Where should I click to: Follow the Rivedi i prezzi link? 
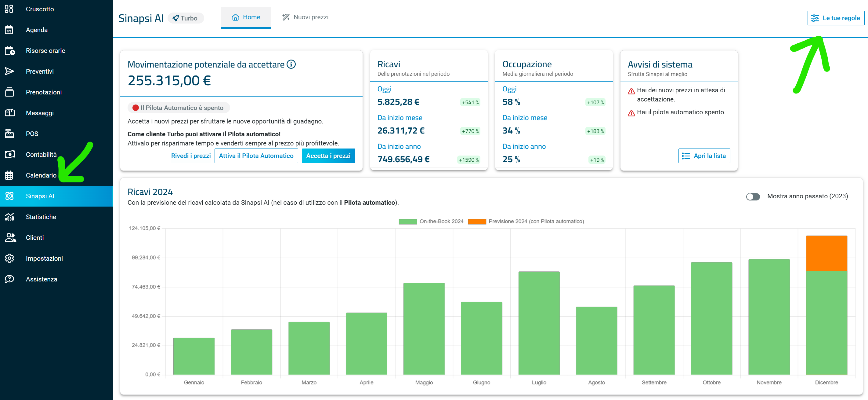pos(191,156)
